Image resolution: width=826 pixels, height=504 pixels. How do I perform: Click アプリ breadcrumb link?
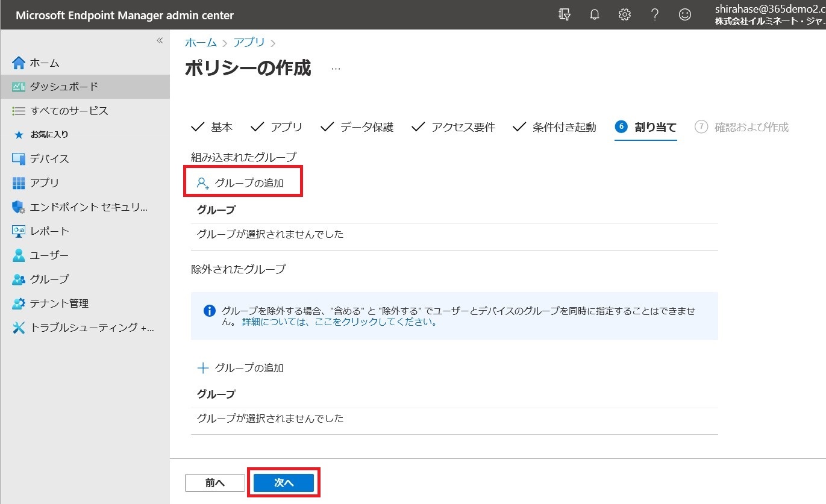click(249, 43)
